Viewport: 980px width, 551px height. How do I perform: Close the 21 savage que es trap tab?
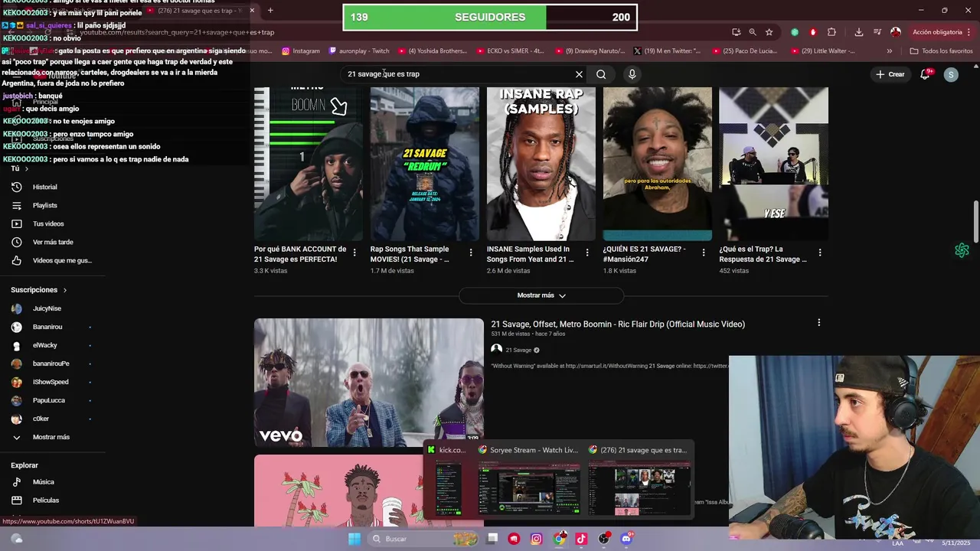(x=252, y=11)
